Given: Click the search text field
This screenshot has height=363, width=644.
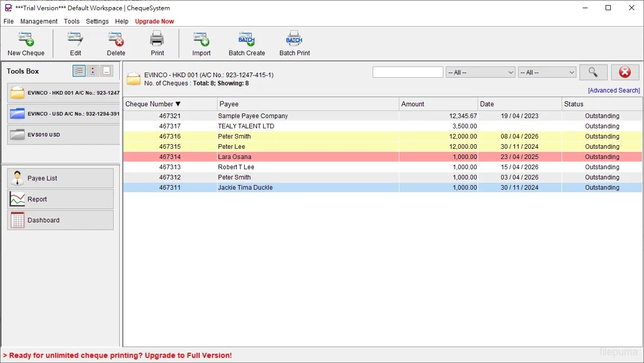Looking at the screenshot, I should click(407, 73).
